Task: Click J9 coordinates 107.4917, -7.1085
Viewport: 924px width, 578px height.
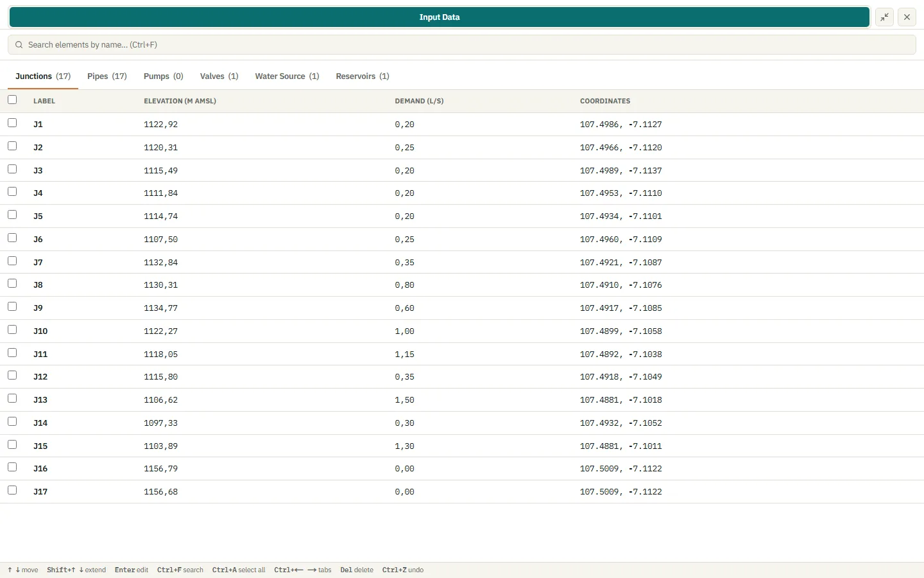Action: [x=621, y=308]
